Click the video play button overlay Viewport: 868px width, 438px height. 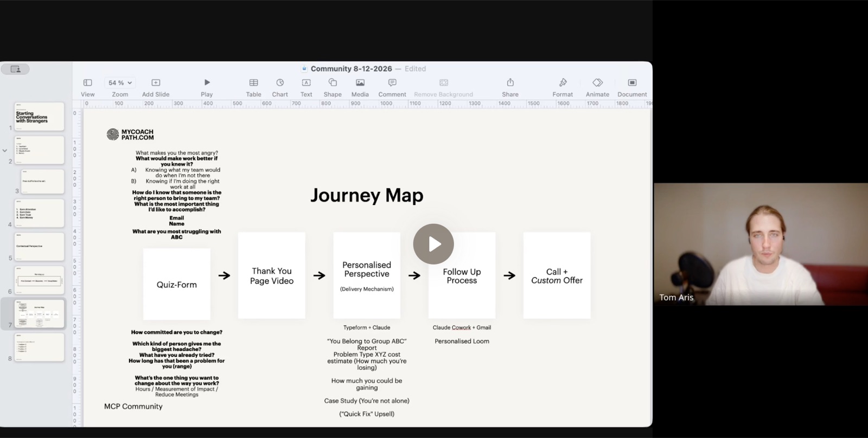(x=433, y=244)
